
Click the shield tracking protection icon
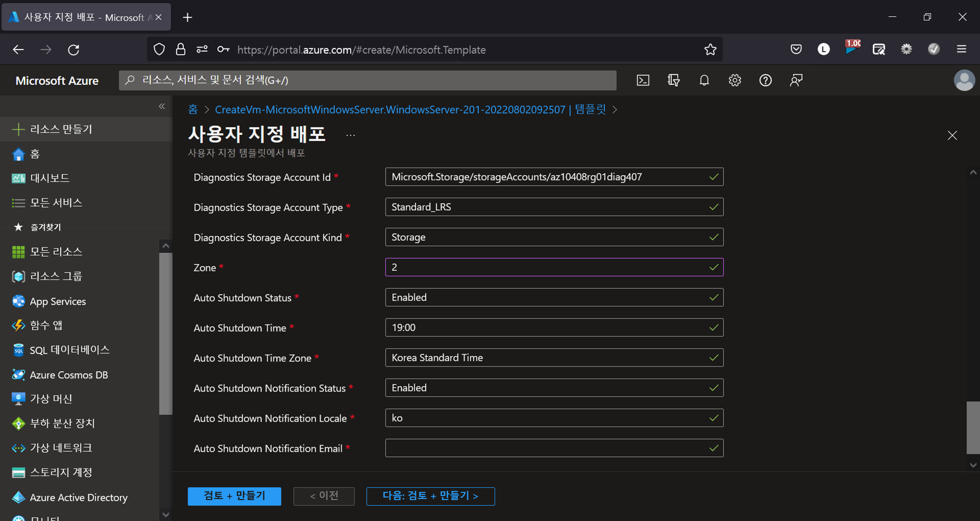click(x=159, y=50)
